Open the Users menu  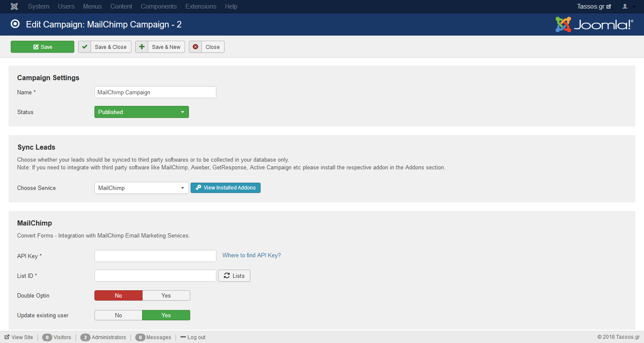pyautogui.click(x=66, y=6)
